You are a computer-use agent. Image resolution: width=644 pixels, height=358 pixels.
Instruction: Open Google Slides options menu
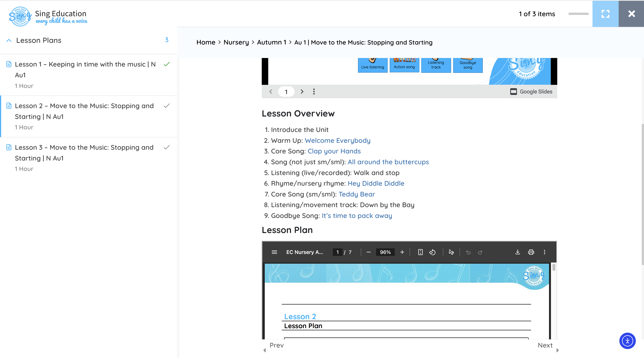(314, 92)
